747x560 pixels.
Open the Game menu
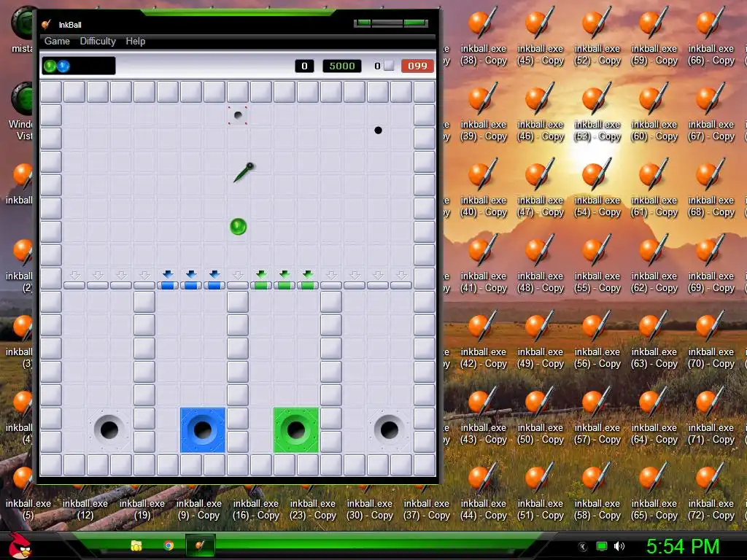(57, 41)
